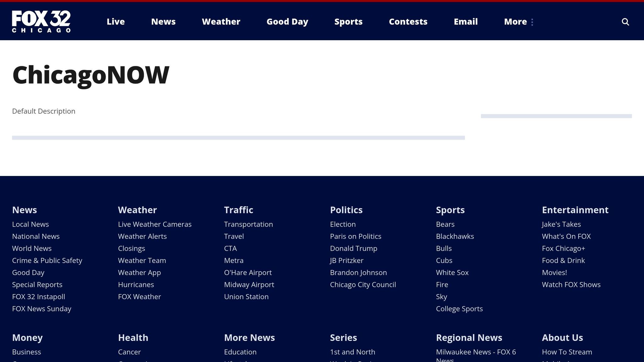Go to Good Day in navbar
Viewport: 644px width, 362px height.
point(287,22)
